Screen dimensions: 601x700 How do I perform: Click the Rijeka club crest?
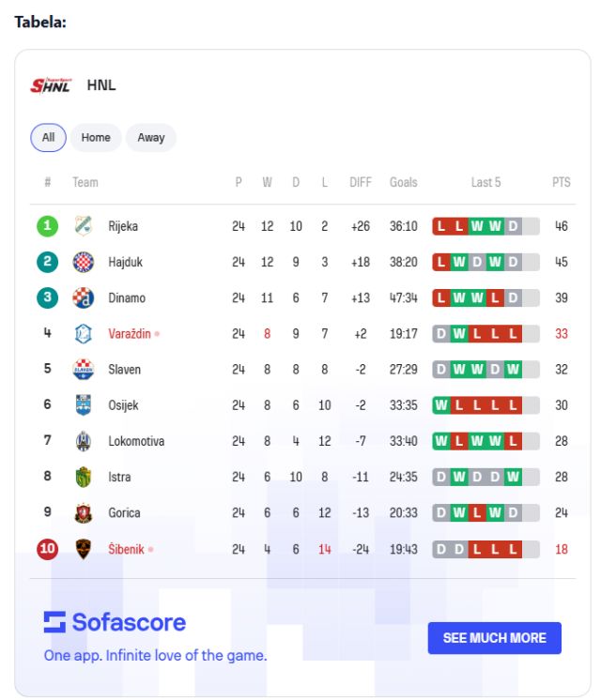[x=83, y=226]
